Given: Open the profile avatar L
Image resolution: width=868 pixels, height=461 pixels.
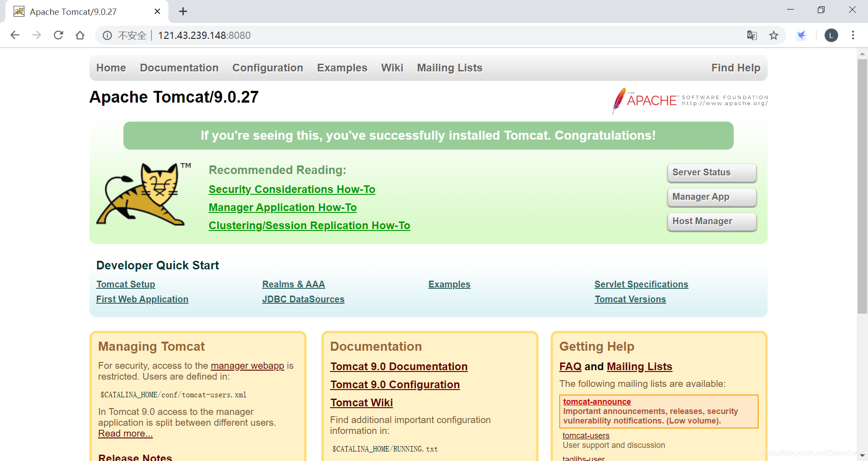Looking at the screenshot, I should (x=831, y=35).
